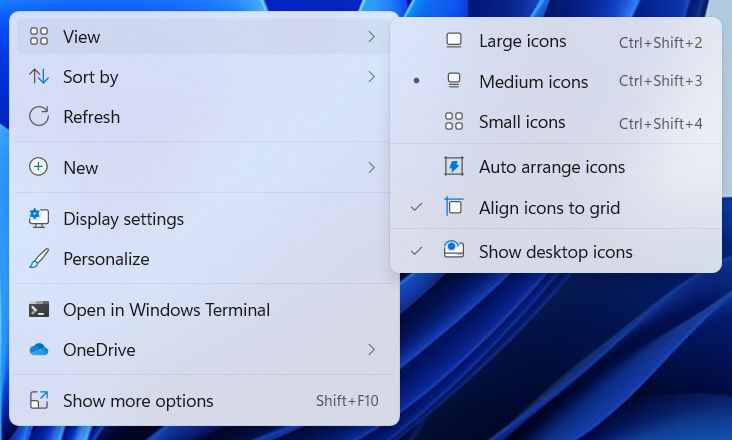
Task: Open the New menu entry
Action: [x=204, y=168]
